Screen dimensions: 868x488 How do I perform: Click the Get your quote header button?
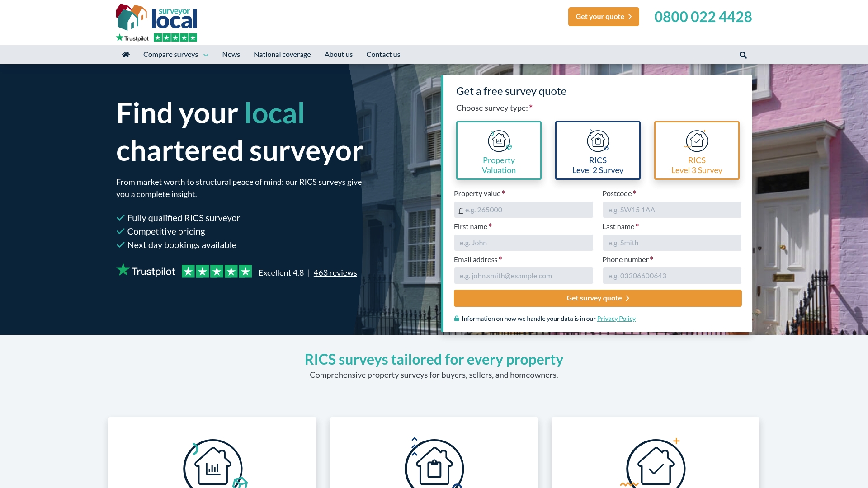click(x=604, y=17)
